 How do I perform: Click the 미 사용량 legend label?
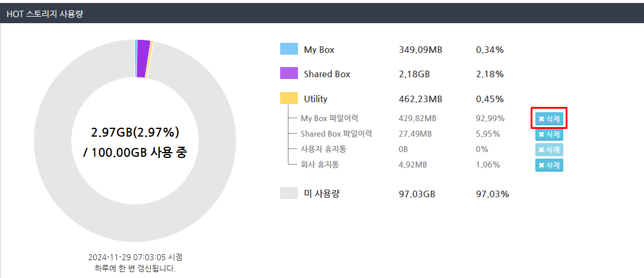(322, 194)
